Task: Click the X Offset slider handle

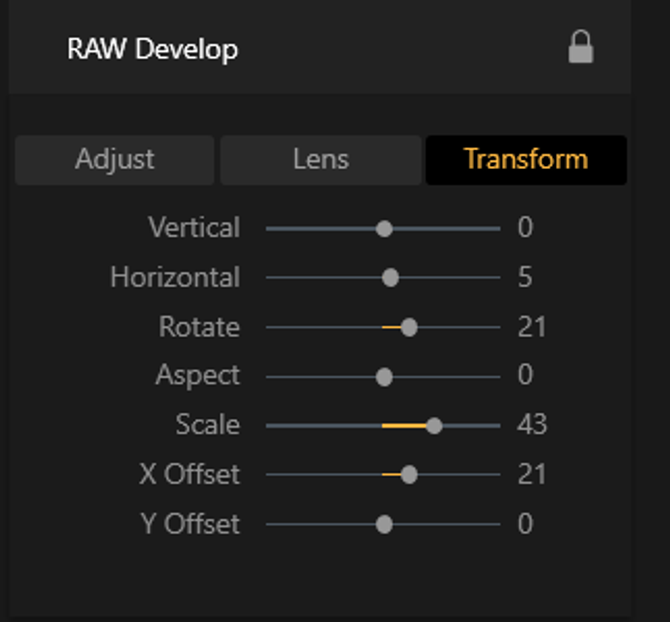Action: (x=408, y=474)
